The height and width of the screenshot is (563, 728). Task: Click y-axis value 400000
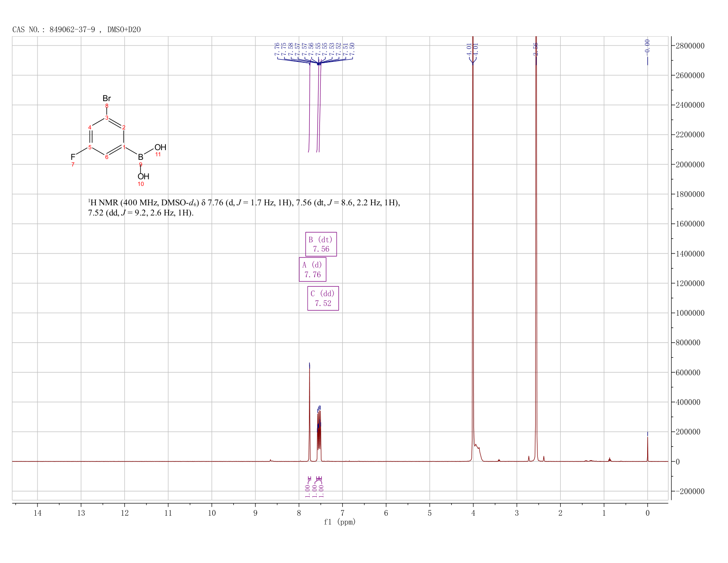687,402
